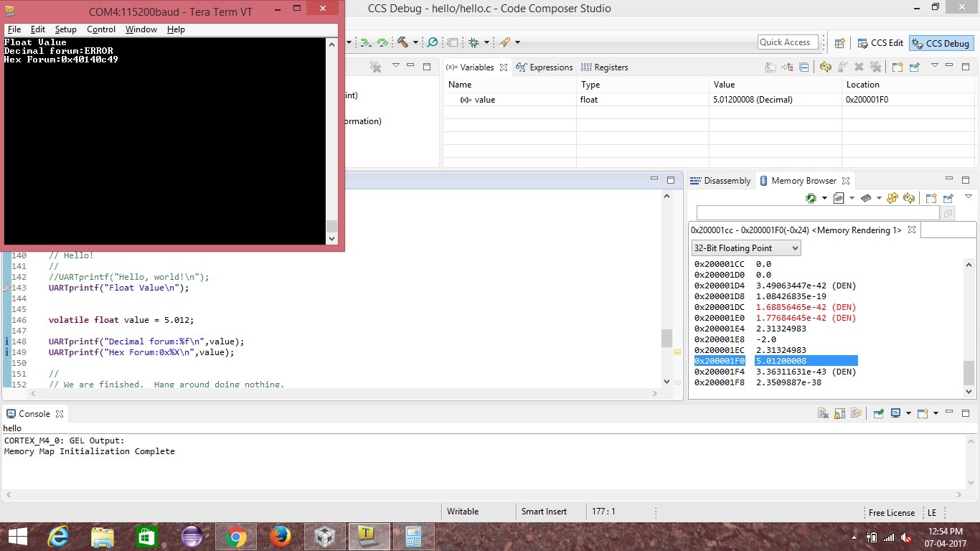This screenshot has height=551, width=980.
Task: Click the Build hammer icon
Action: coord(402,42)
